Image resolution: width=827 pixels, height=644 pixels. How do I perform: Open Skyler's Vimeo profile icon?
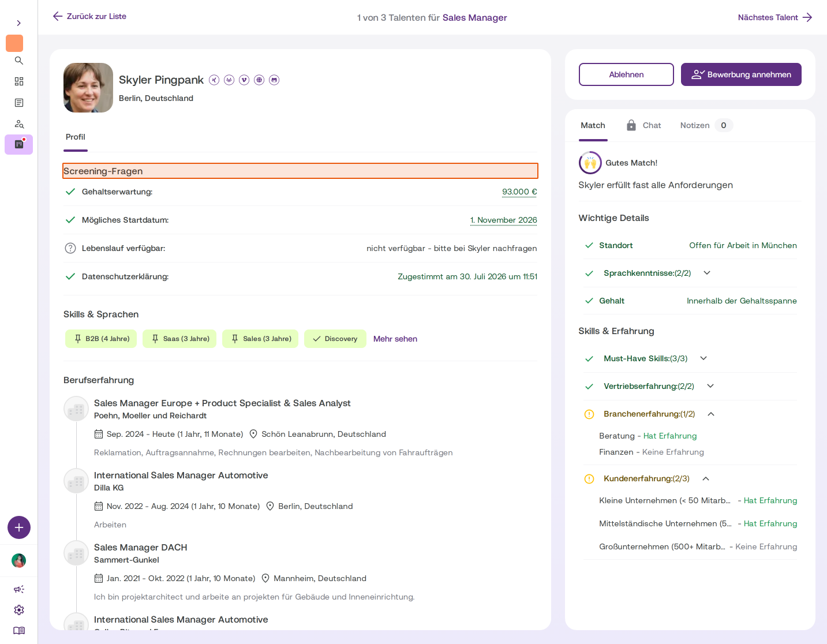coord(244,80)
